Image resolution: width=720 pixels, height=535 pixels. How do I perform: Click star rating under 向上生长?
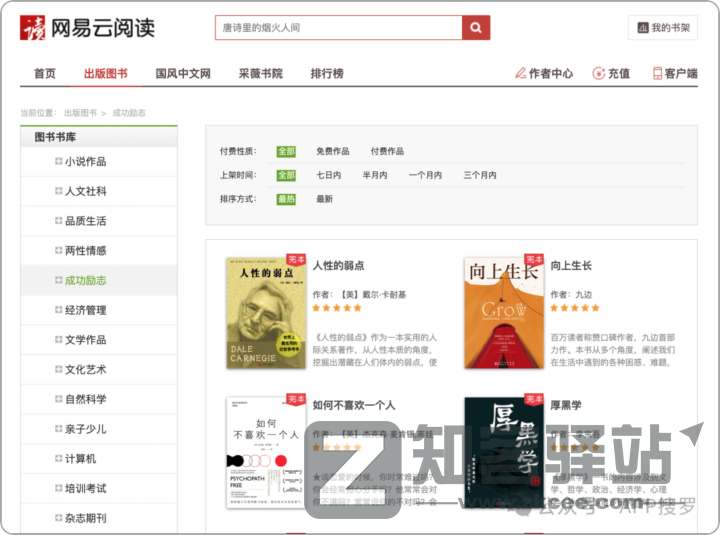pyautogui.click(x=575, y=308)
